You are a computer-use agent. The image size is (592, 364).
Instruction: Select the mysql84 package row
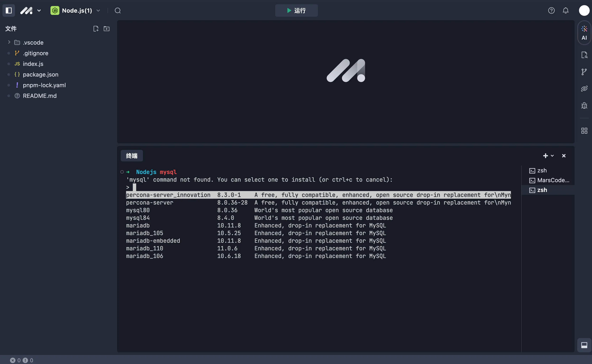(259, 218)
